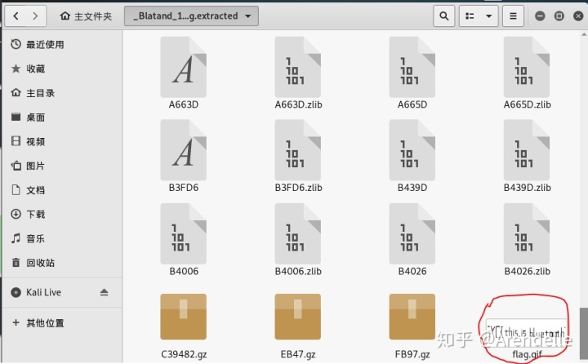Expand view options dropdown arrow
588x364 pixels.
click(488, 16)
